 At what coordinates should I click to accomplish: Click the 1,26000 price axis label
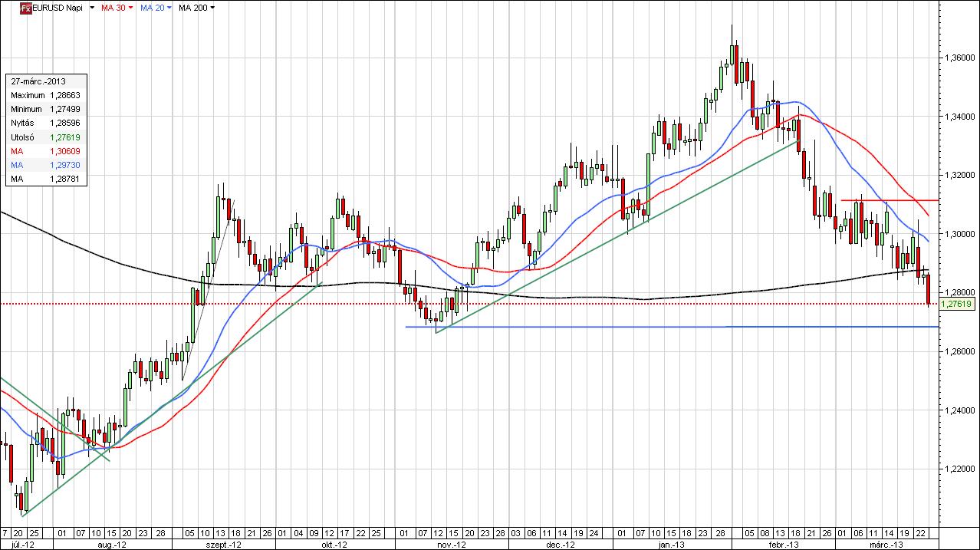coord(959,351)
